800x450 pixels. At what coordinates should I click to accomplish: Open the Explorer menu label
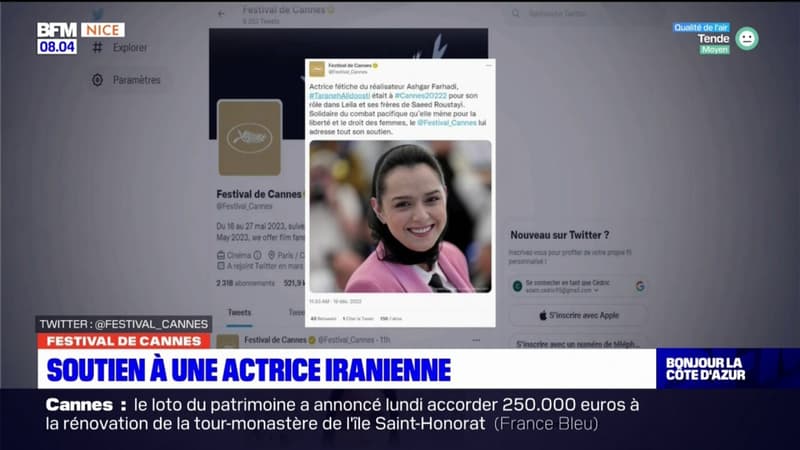pyautogui.click(x=130, y=47)
